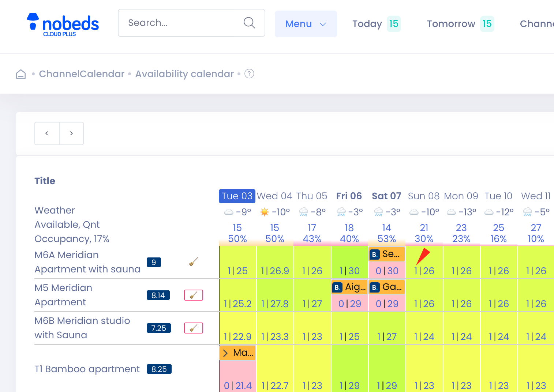
Task: Select the Tue 03 date header
Action: tap(237, 196)
